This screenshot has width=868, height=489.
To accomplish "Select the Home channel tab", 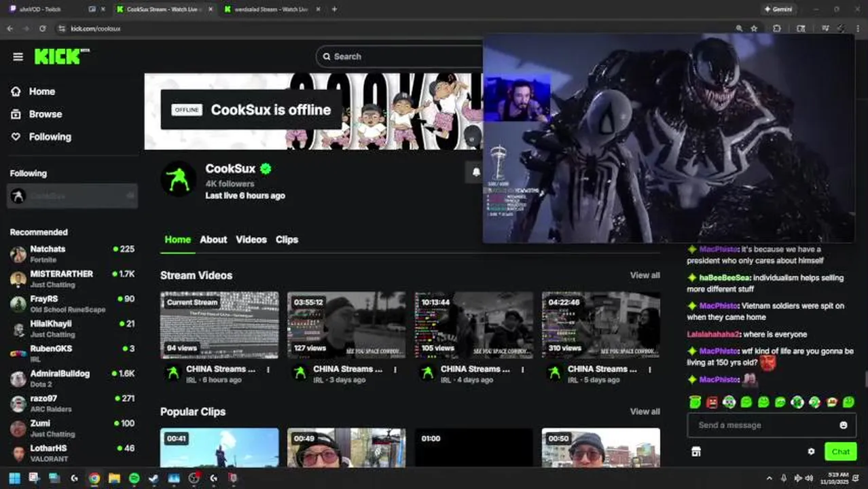I will click(178, 240).
